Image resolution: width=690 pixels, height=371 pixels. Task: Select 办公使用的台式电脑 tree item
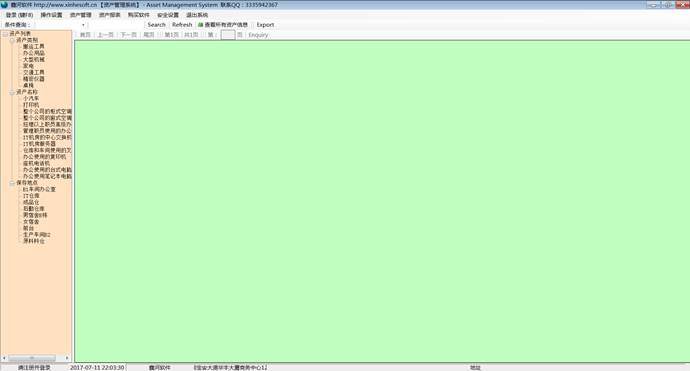47,169
